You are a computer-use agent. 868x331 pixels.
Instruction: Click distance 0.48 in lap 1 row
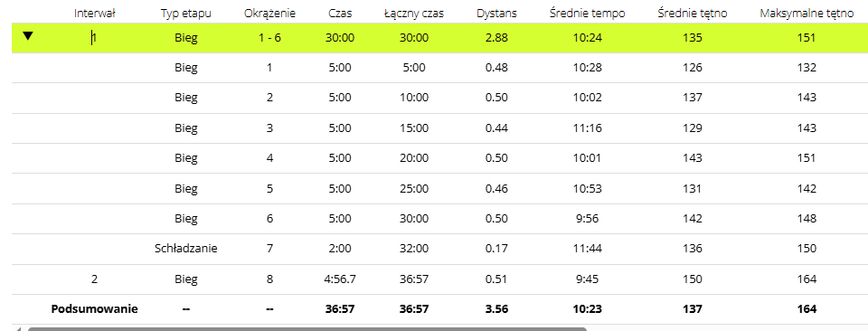tap(496, 68)
